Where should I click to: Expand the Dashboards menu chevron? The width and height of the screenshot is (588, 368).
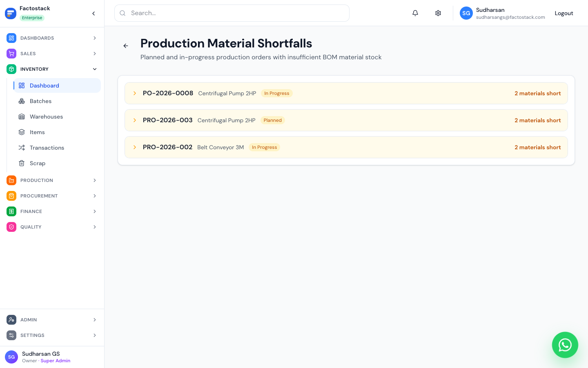(x=95, y=38)
